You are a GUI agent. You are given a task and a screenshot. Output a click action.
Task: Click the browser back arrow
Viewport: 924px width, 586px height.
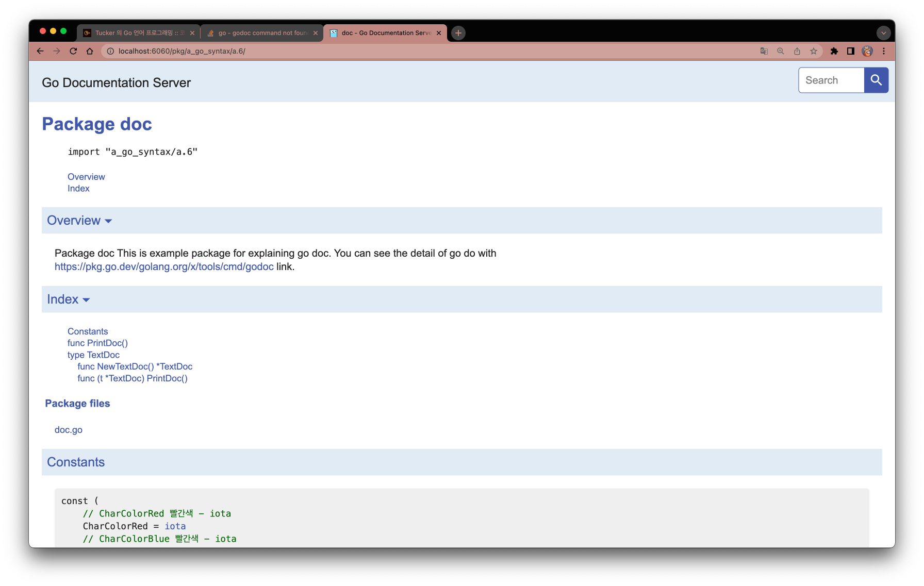pyautogui.click(x=40, y=51)
